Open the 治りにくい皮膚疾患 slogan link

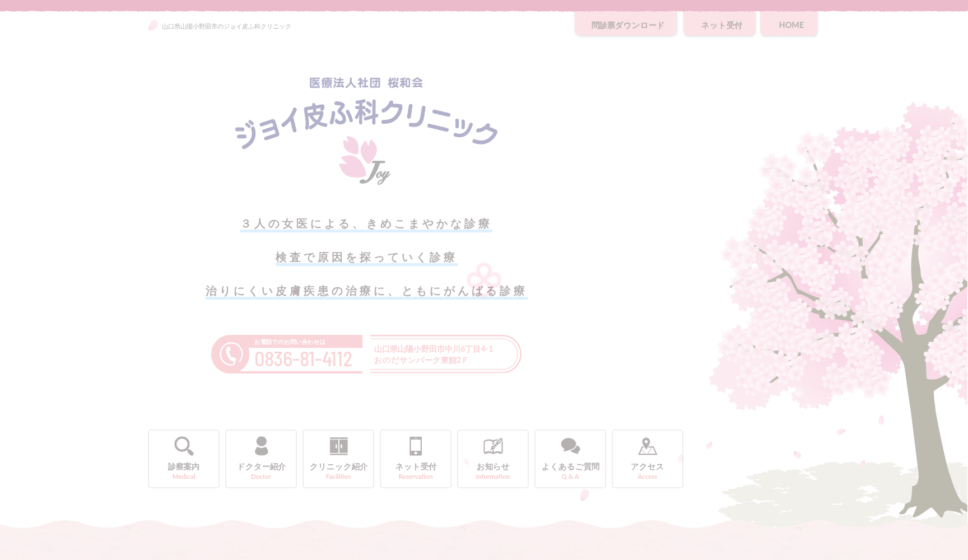coord(365,291)
